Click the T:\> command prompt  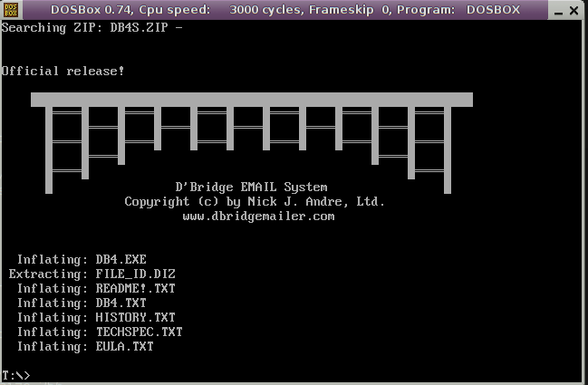coord(15,375)
